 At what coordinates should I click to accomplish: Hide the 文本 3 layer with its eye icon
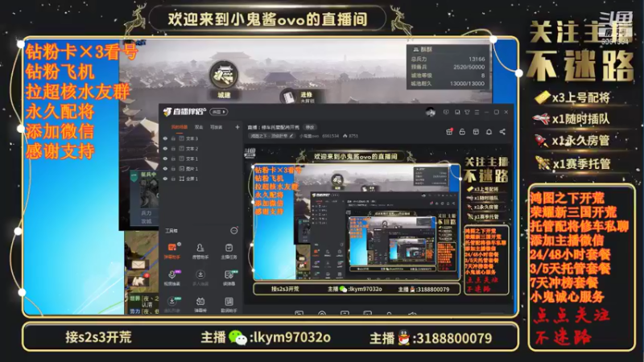(x=166, y=138)
